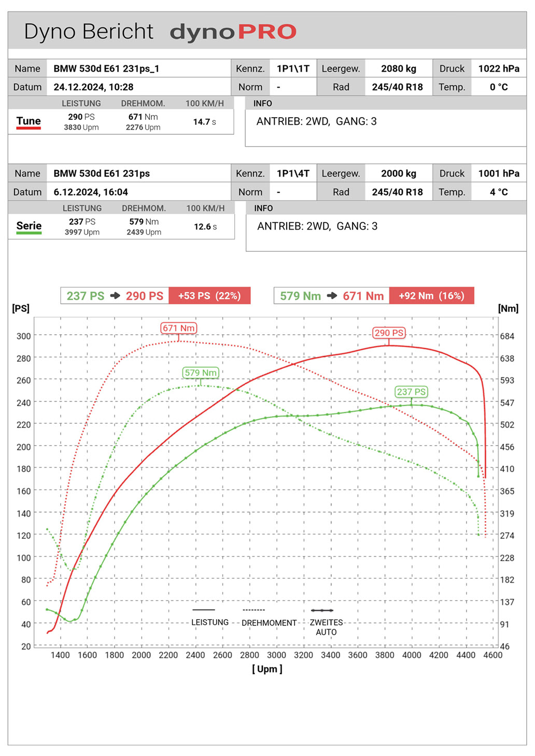
Task: Click the Tune Leistung value '290 PS'
Action: pos(81,117)
